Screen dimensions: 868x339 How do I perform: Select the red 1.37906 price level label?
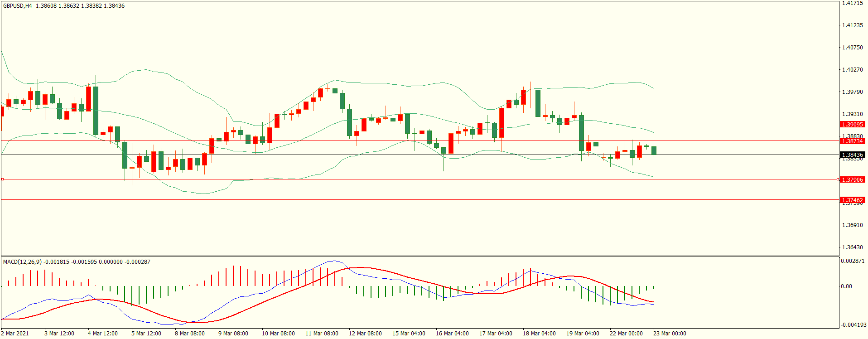point(852,179)
